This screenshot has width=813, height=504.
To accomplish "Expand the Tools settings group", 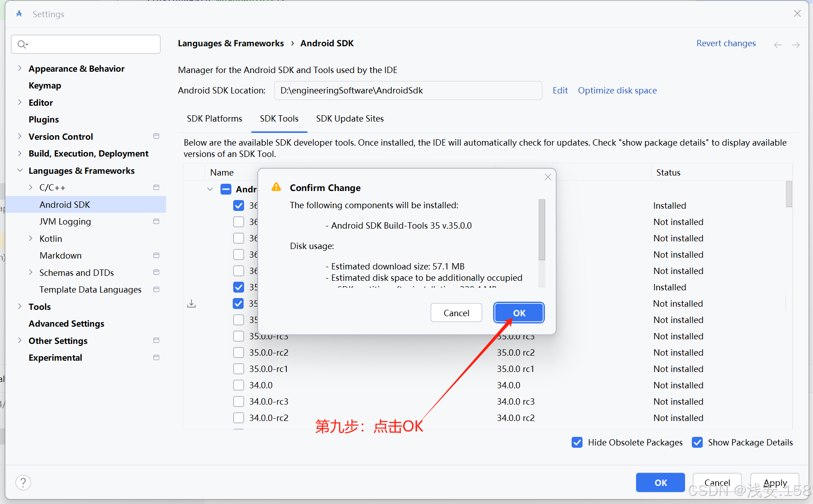I will coord(20,306).
